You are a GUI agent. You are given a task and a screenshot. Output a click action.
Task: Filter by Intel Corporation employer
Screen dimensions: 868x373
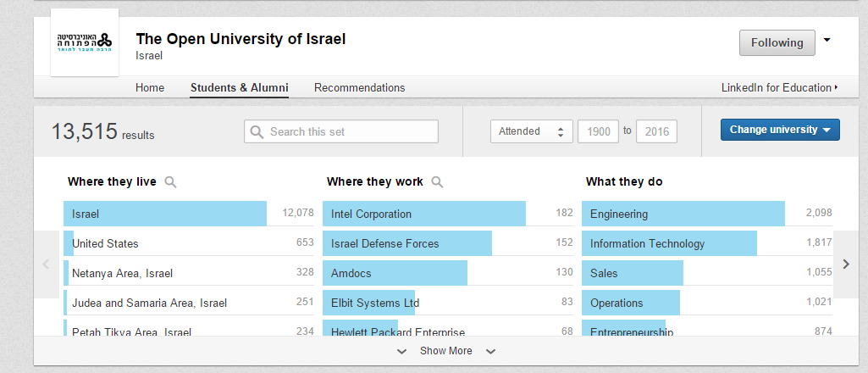[x=448, y=214]
